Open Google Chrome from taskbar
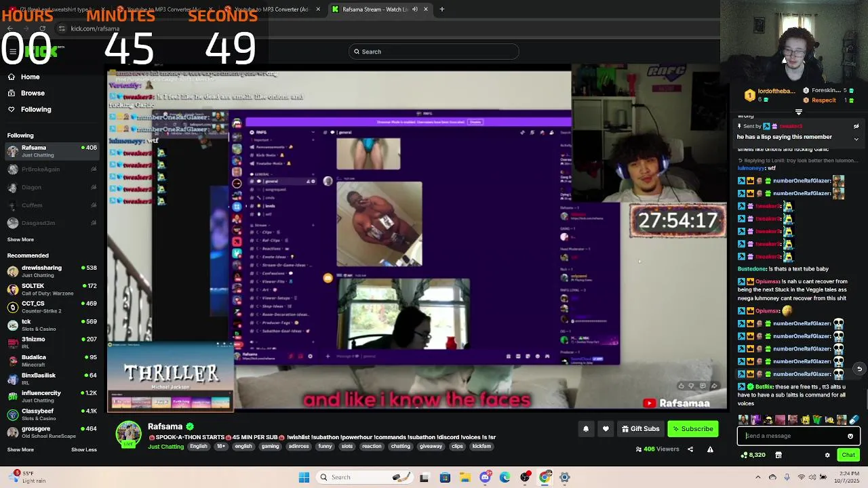The image size is (868, 488). tap(545, 477)
